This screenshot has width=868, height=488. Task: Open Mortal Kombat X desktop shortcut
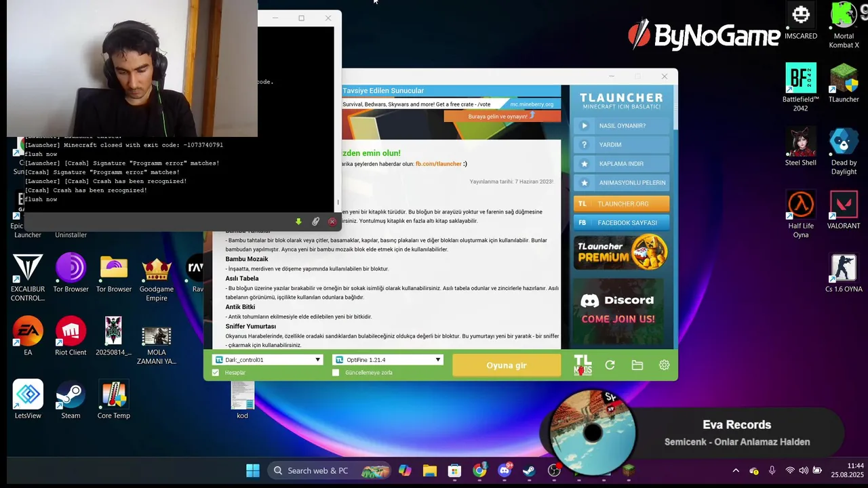click(x=844, y=26)
